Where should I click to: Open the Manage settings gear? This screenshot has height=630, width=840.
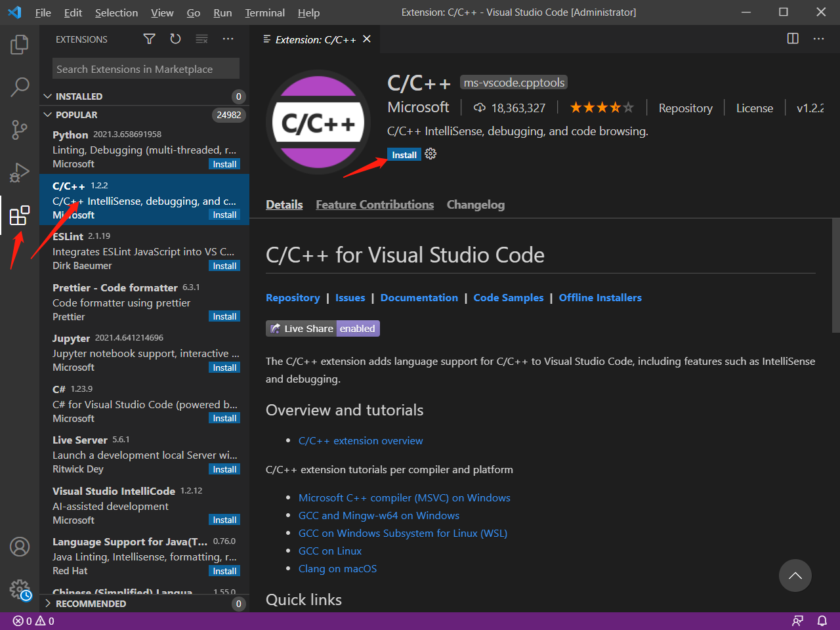click(19, 590)
